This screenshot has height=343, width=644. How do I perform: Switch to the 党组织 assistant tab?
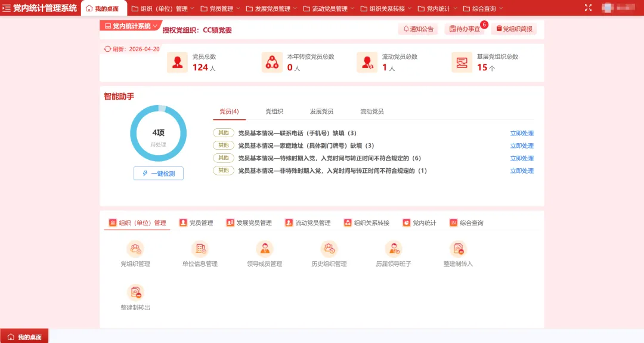(274, 112)
